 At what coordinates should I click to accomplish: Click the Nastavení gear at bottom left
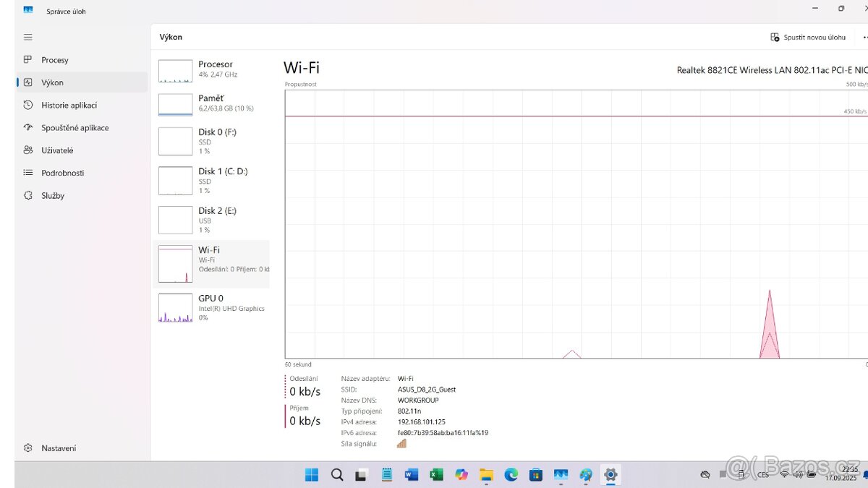[x=27, y=448]
